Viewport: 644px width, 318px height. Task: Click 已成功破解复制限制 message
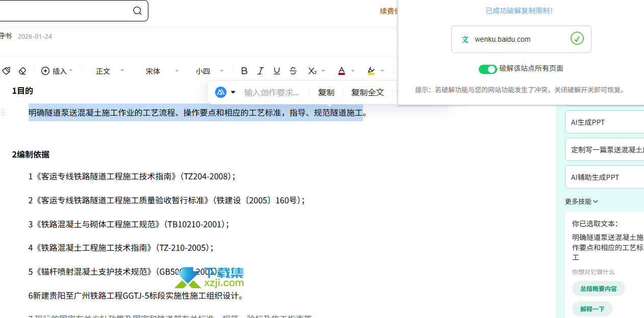519,10
